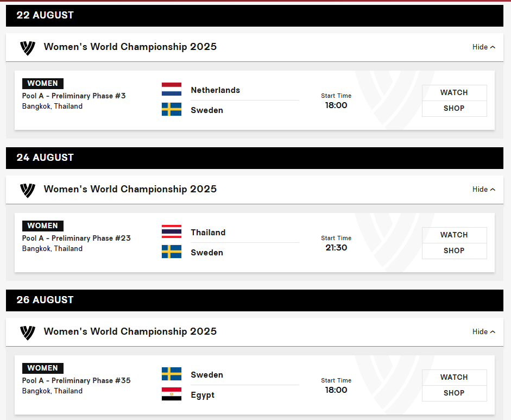Click the Thailand team name
The image size is (511, 420).
pos(208,233)
